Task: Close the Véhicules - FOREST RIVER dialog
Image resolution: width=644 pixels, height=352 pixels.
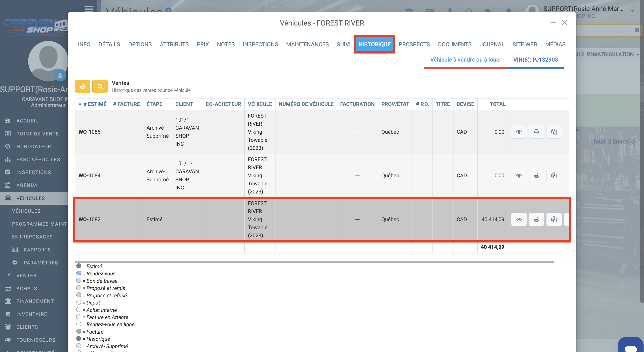Action: point(565,23)
